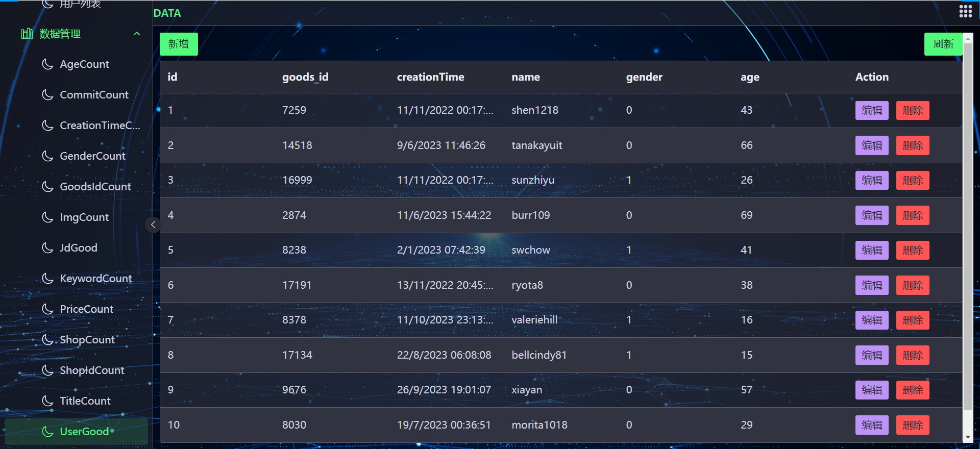The image size is (980, 449).
Task: Edit the shen1218 row
Action: (x=872, y=110)
